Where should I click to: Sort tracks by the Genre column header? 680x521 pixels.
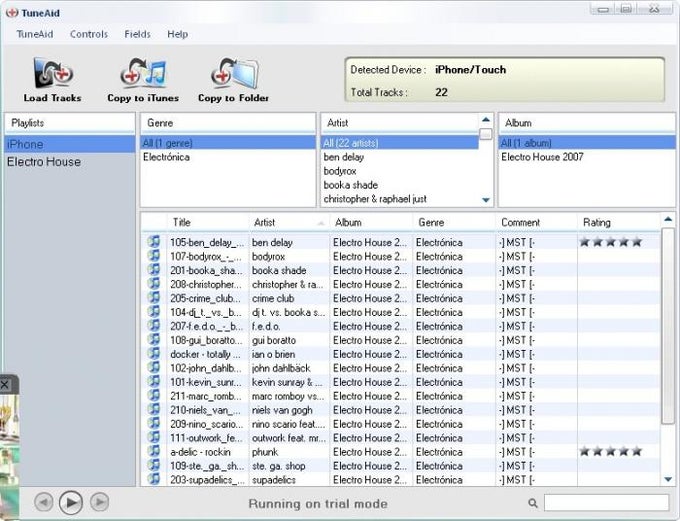tap(454, 223)
